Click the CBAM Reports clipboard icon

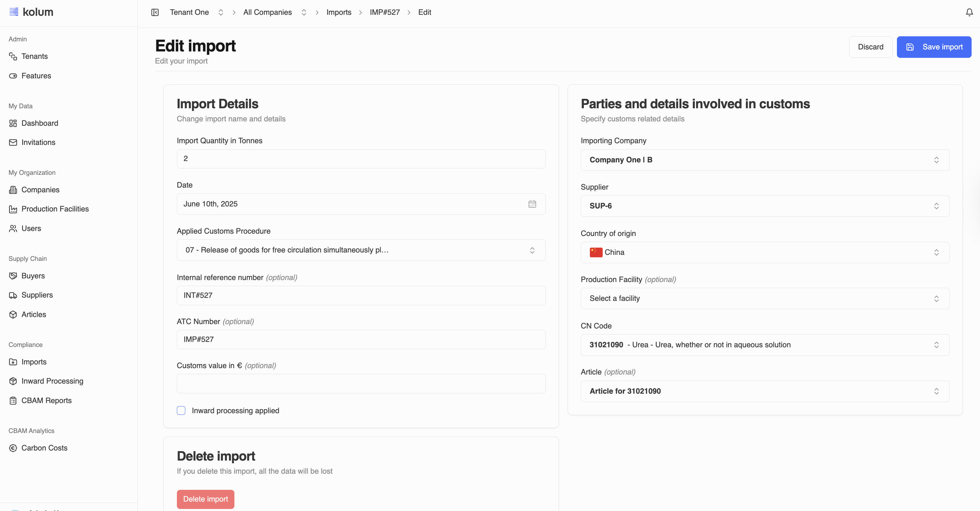click(x=13, y=401)
